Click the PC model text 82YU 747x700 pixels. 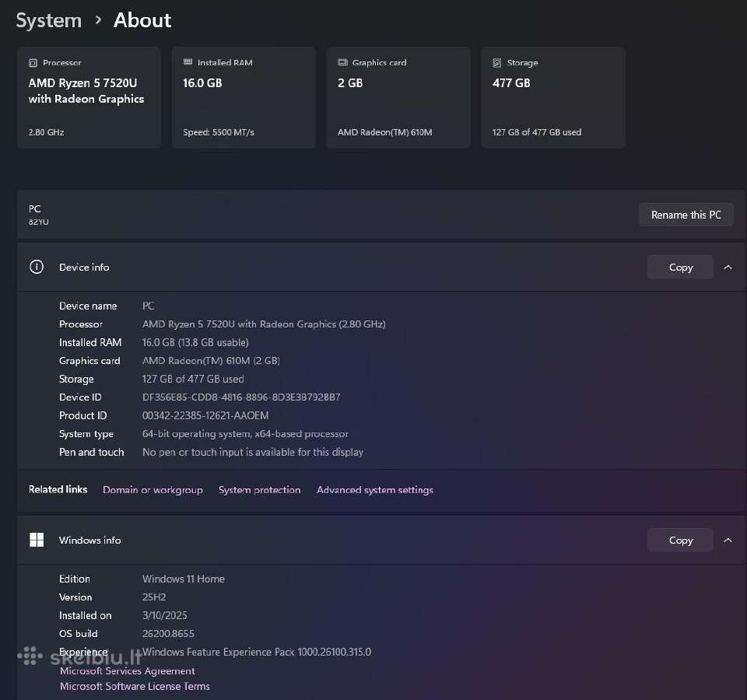pyautogui.click(x=39, y=222)
